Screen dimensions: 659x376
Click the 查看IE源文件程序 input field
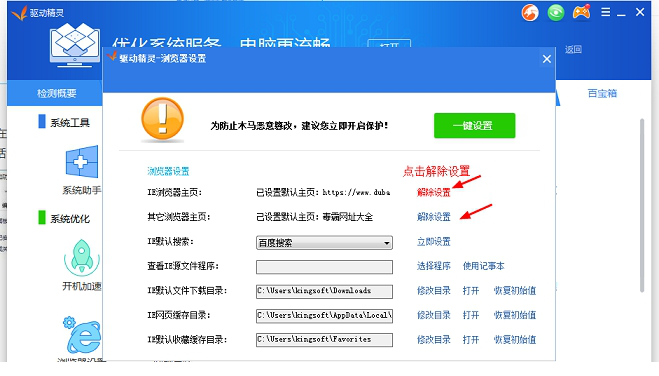pyautogui.click(x=324, y=267)
